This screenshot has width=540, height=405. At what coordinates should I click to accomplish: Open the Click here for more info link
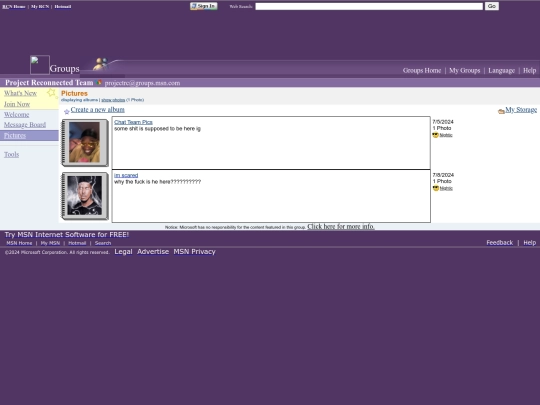click(341, 226)
